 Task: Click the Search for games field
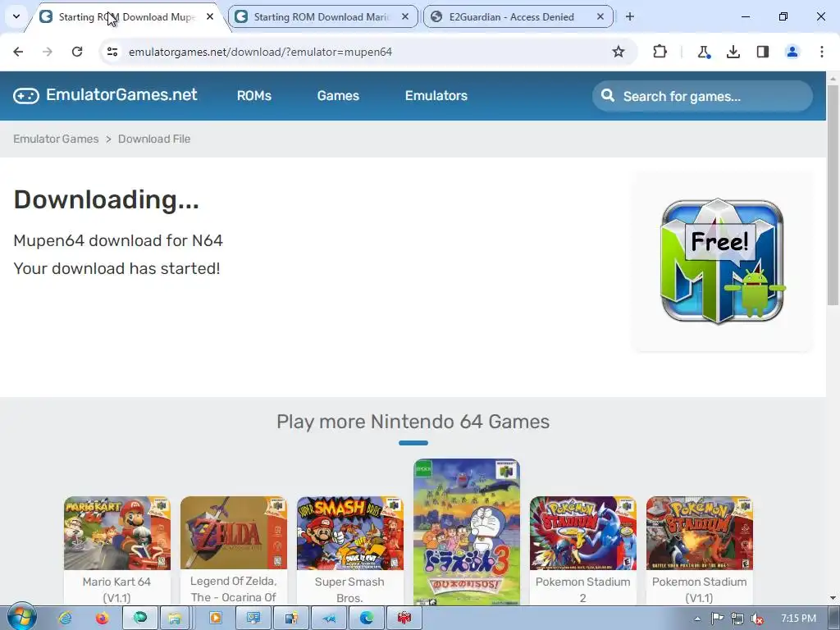tap(702, 96)
